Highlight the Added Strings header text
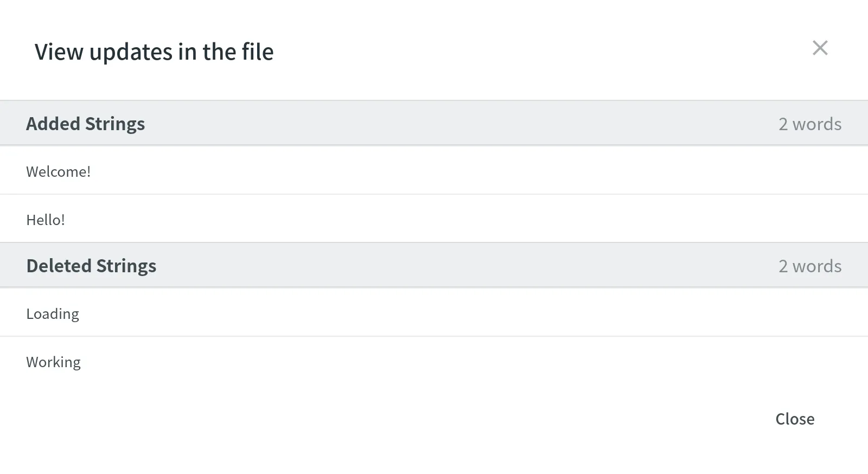The width and height of the screenshot is (868, 474). click(x=85, y=124)
